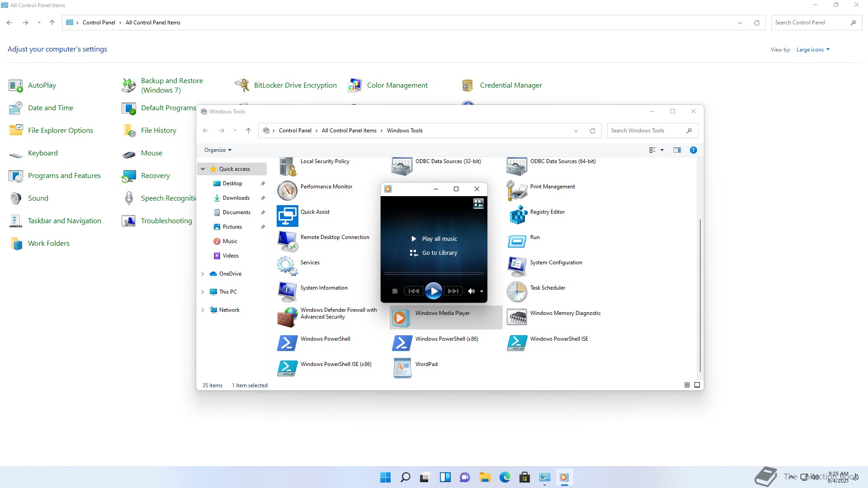Image resolution: width=868 pixels, height=488 pixels.
Task: Click the media player seek bar
Action: tap(434, 273)
